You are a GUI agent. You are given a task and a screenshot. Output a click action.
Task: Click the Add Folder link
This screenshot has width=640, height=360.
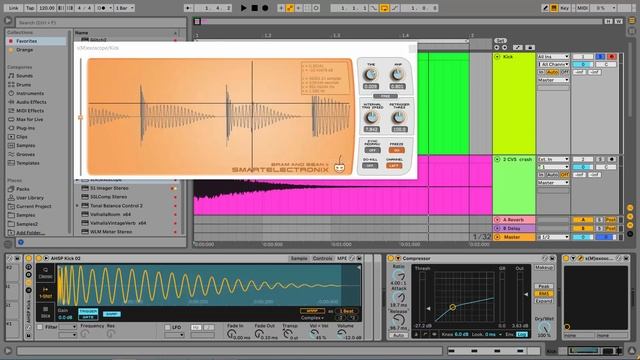(x=30, y=233)
